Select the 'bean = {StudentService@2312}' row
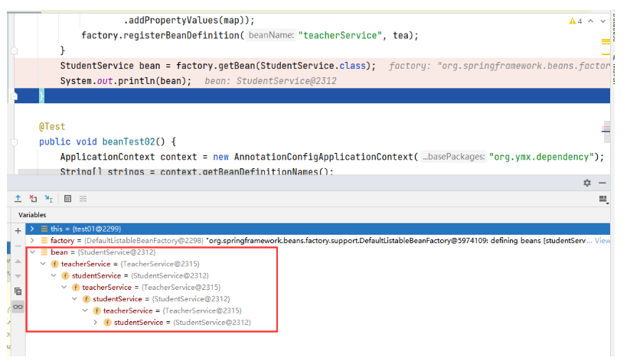The height and width of the screenshot is (364, 630). tap(318, 252)
